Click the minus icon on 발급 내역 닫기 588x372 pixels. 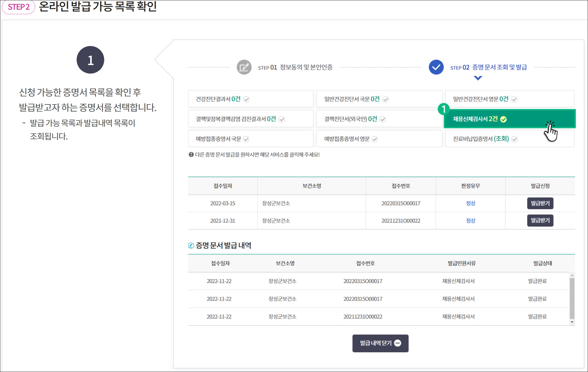[x=398, y=343]
